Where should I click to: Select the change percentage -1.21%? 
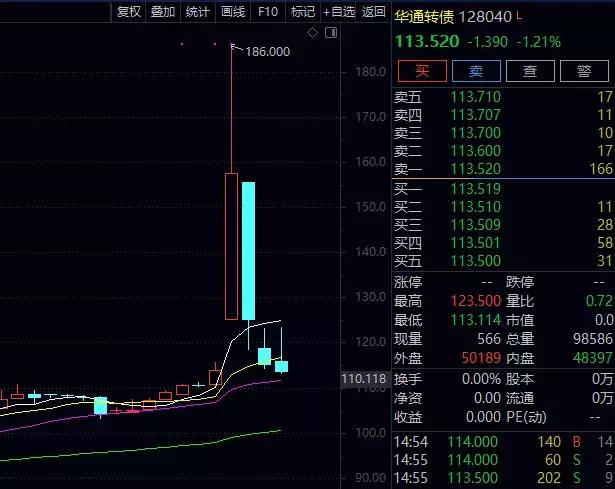pyautogui.click(x=539, y=42)
